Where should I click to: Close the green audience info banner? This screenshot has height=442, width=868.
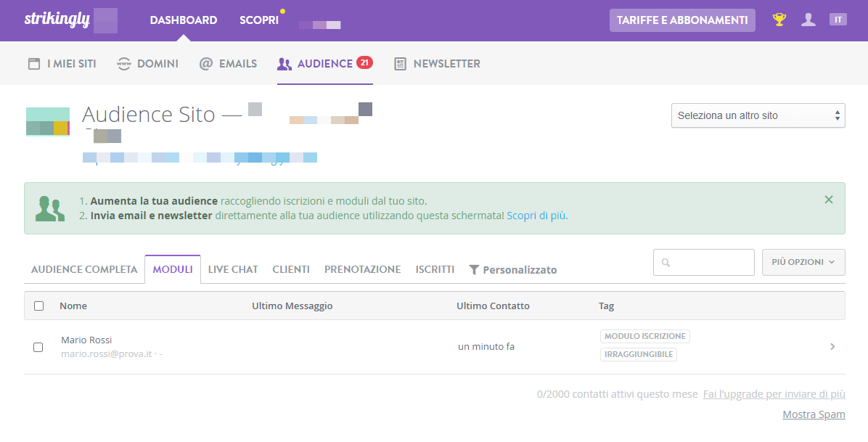829,200
